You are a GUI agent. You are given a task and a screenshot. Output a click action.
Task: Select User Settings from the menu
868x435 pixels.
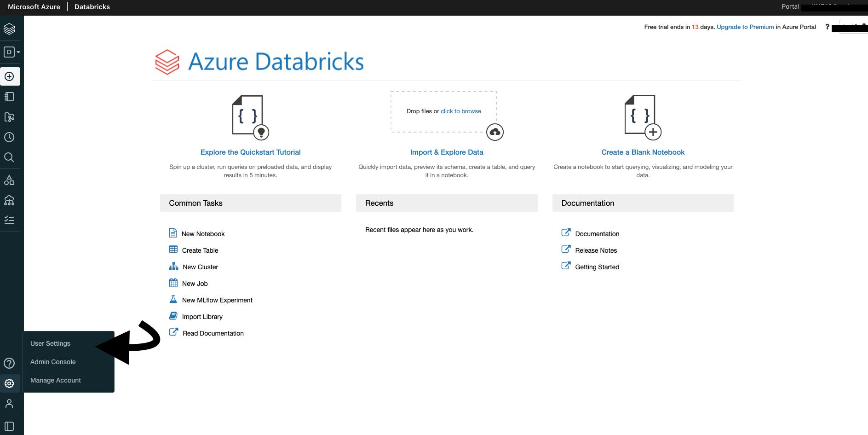[x=51, y=343]
